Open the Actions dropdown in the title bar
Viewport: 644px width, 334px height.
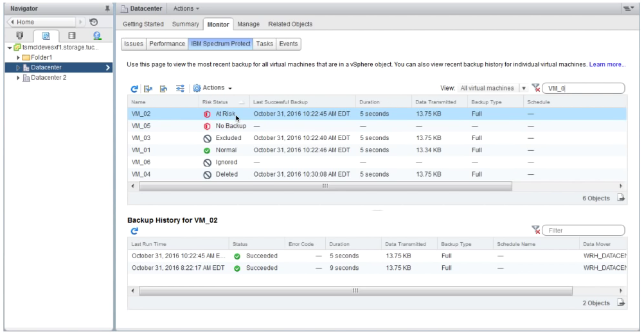pos(186,8)
